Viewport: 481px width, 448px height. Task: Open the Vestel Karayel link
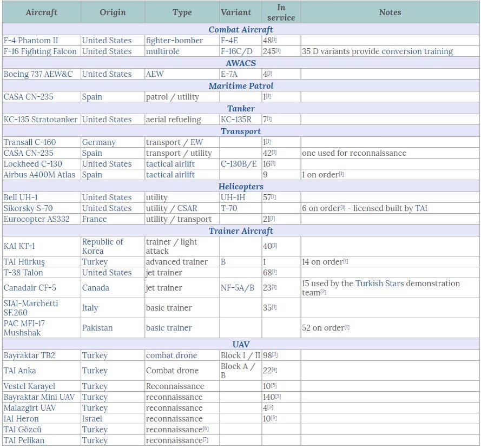[x=29, y=386]
